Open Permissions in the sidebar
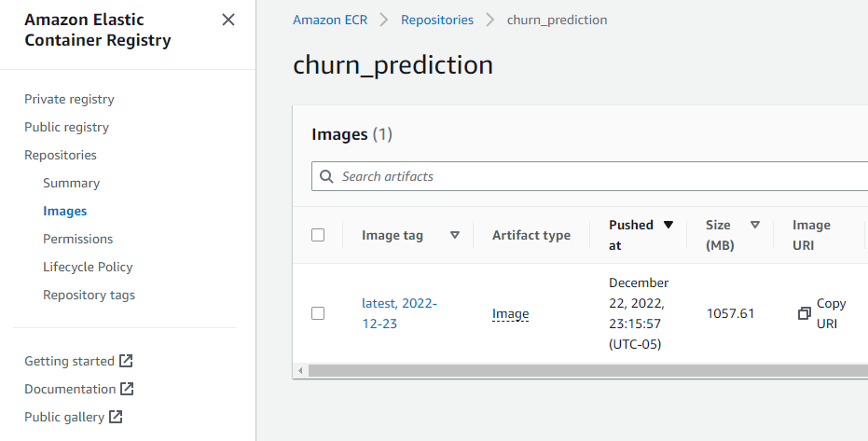 (78, 239)
